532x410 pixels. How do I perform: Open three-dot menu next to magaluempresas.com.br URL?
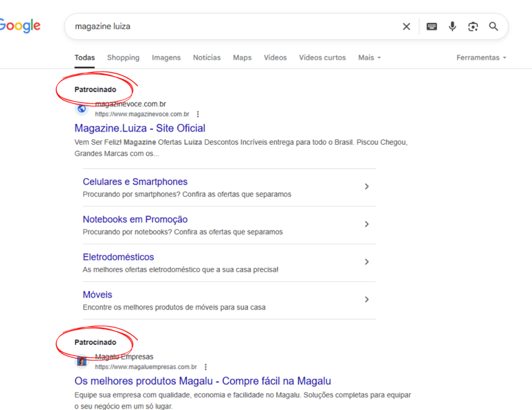coord(206,367)
